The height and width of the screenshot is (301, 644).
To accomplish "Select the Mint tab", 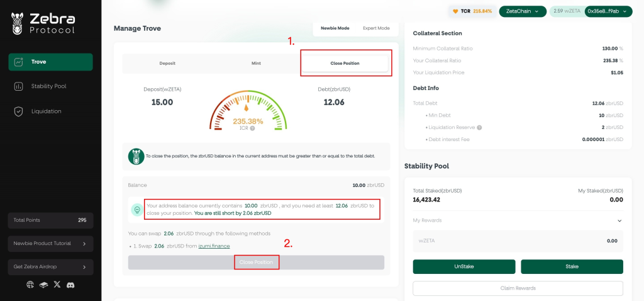I will 256,64.
